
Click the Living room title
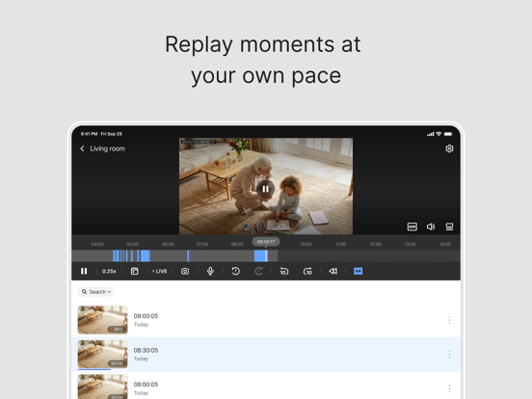coord(107,148)
